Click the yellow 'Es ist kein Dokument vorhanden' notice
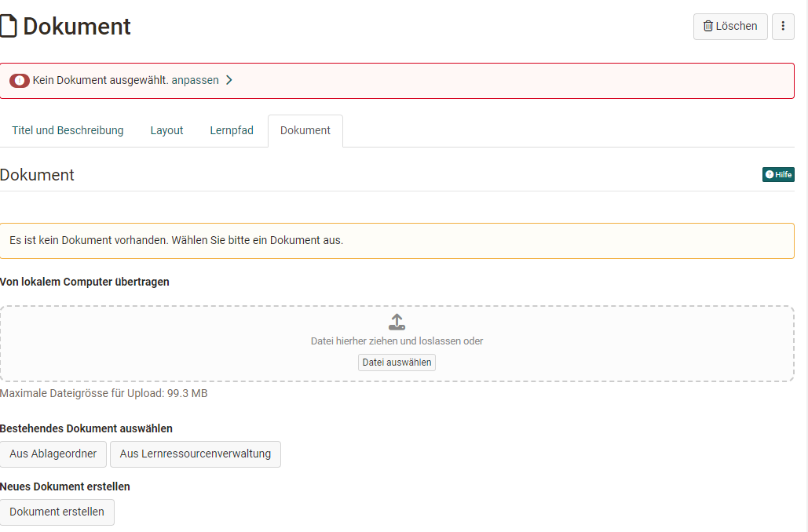This screenshot has height=532, width=808. (176, 240)
